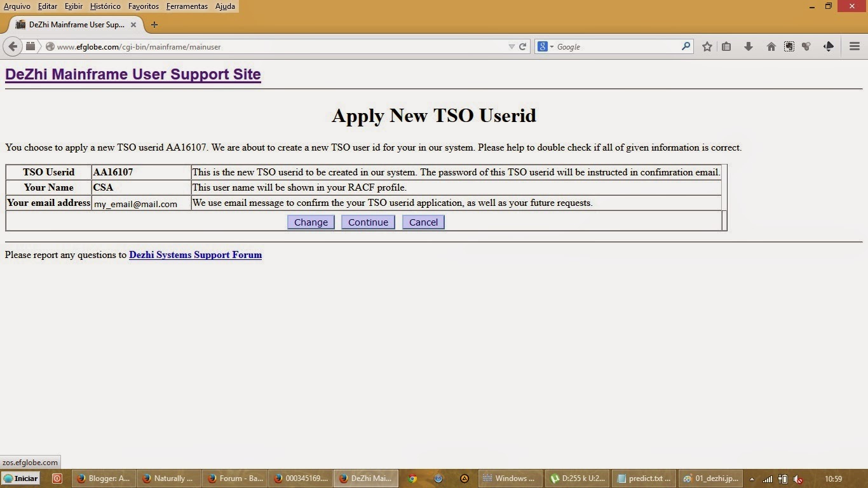Viewport: 868px width, 488px height.
Task: Open the Exibir menu
Action: pos(74,6)
